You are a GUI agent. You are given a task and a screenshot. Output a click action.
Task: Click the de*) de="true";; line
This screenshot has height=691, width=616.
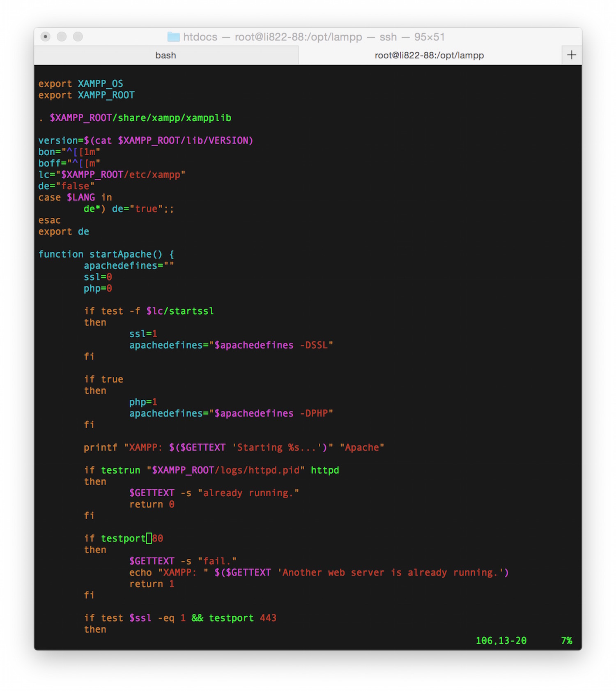pyautogui.click(x=129, y=209)
